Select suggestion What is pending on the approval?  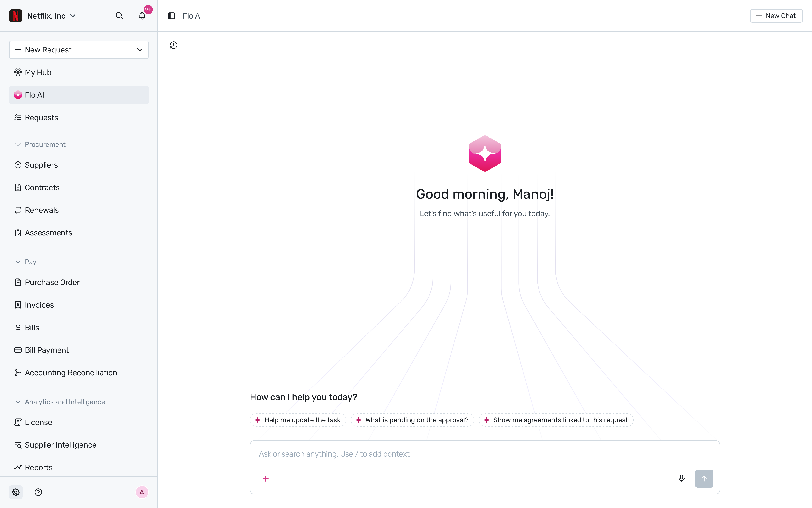tap(412, 420)
